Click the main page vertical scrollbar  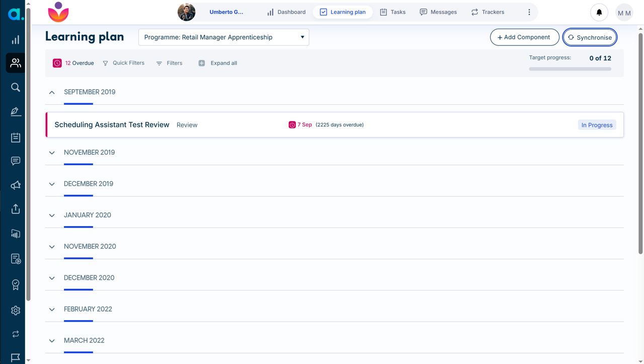(640, 143)
